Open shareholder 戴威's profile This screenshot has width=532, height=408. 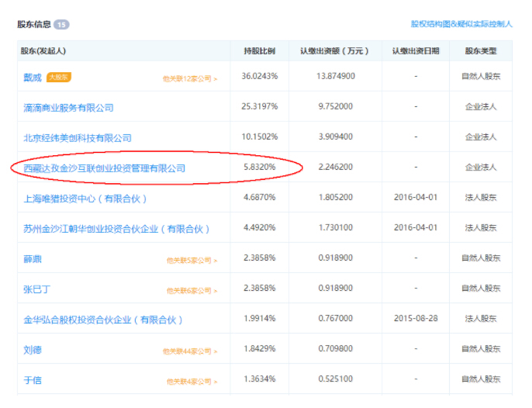33,77
